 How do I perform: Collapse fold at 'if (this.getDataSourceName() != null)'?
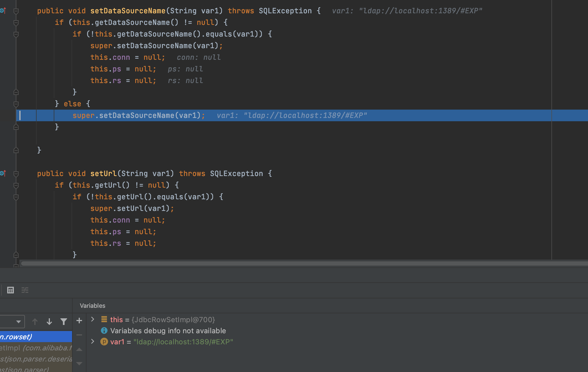click(16, 23)
